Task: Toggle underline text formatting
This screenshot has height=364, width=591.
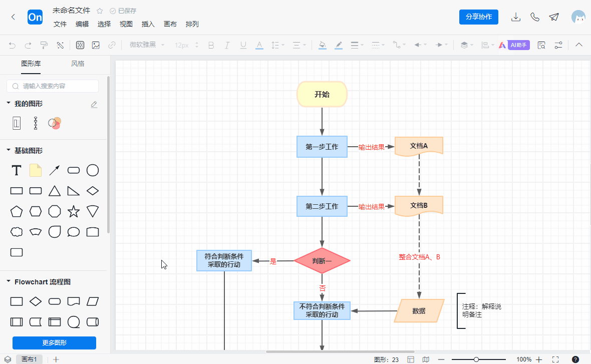Action: pos(243,45)
